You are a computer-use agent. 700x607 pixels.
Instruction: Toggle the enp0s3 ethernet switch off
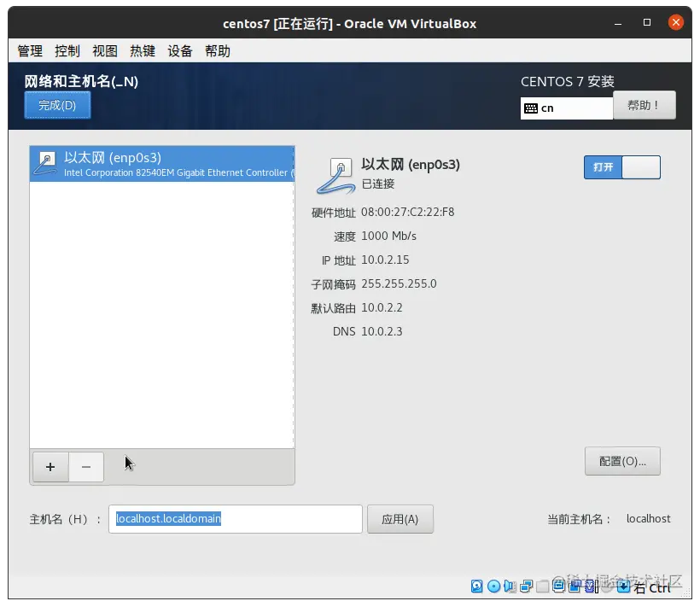tap(621, 167)
